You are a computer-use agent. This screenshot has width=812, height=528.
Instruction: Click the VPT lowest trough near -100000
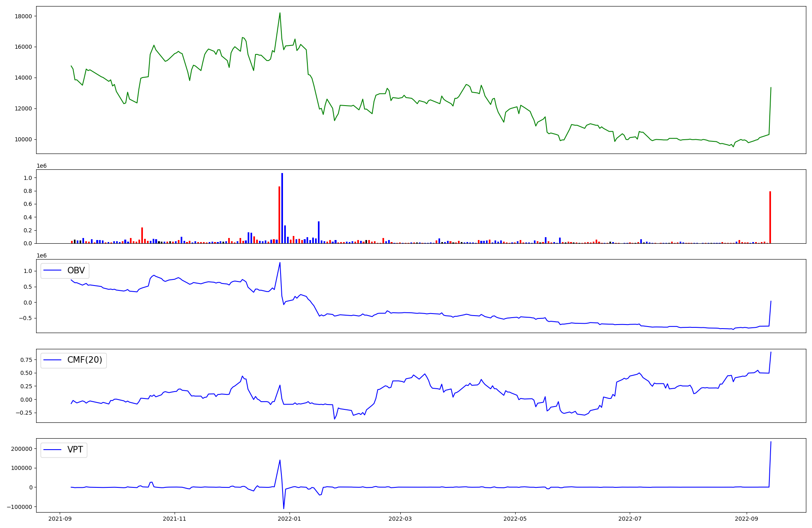tap(284, 508)
